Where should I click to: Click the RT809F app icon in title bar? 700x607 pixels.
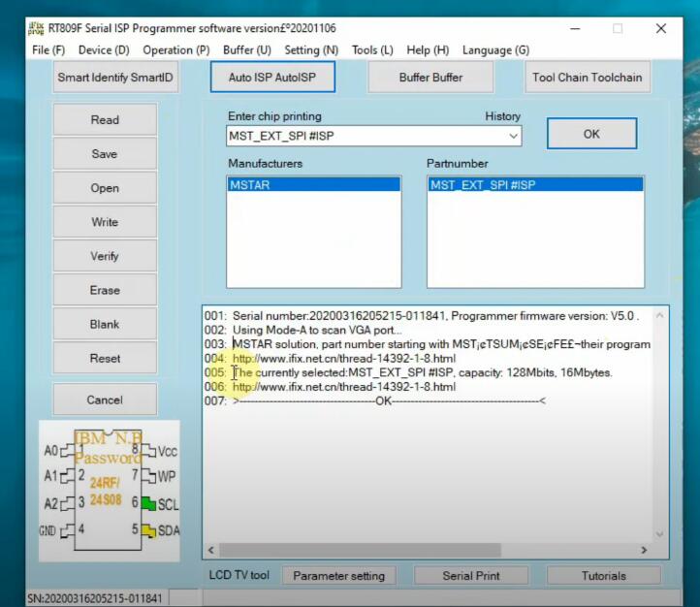pos(36,28)
